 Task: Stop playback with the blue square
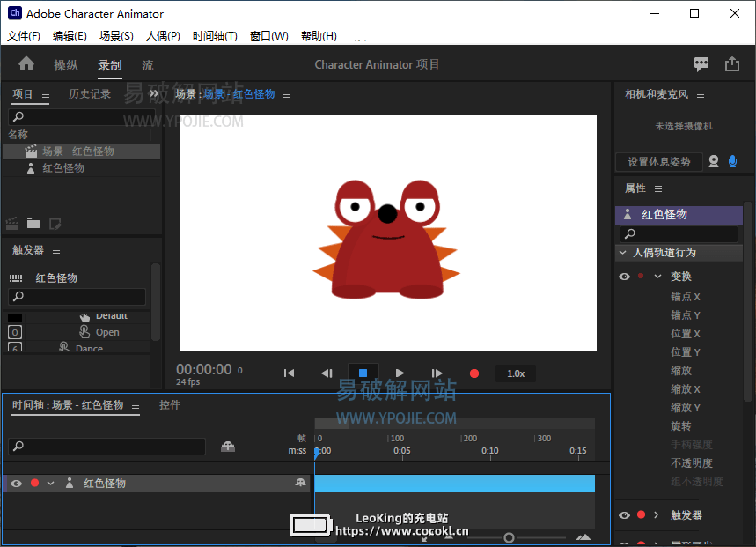[363, 373]
